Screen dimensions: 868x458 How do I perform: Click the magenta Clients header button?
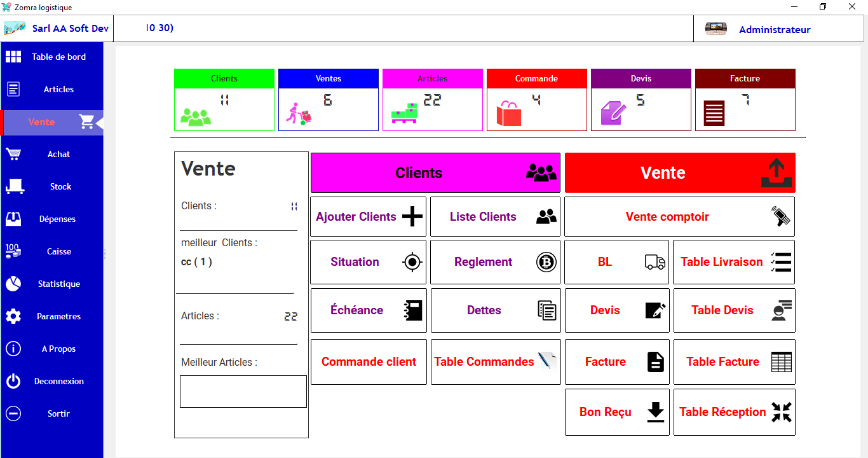click(x=435, y=172)
